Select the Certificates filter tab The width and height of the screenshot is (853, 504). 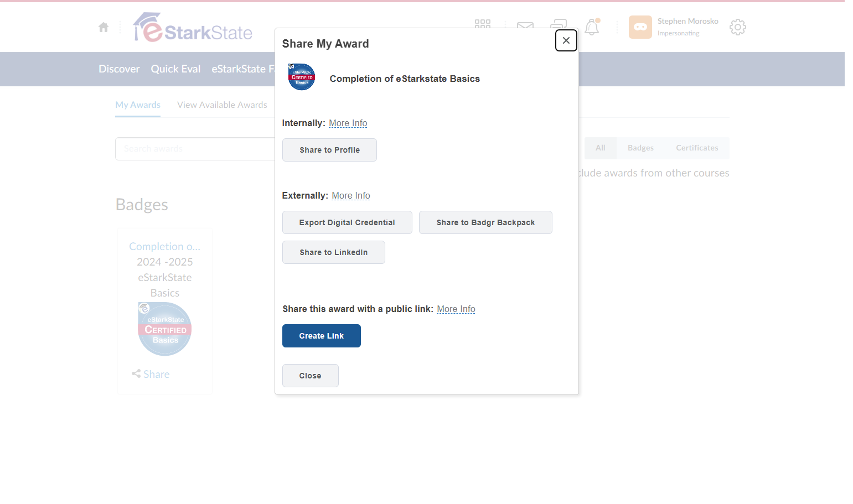click(697, 148)
